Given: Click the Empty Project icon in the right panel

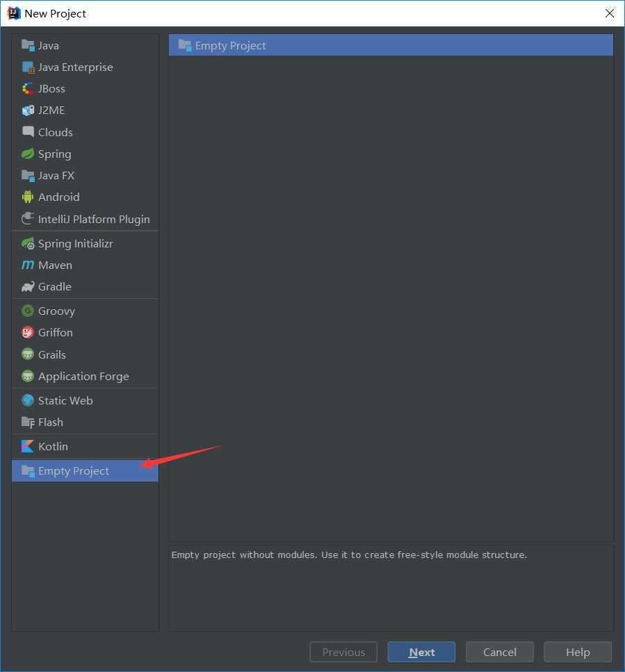Looking at the screenshot, I should [x=185, y=45].
